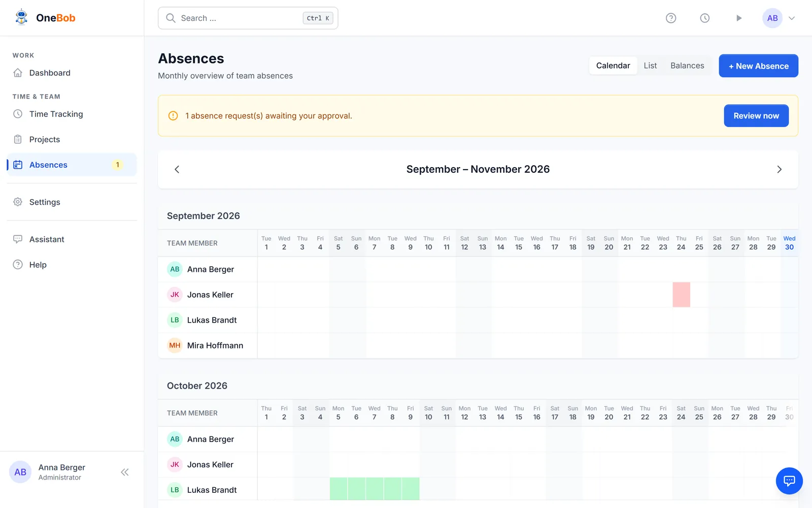Click the September Lukas Brandt LB avatar
This screenshot has height=508, width=812.
click(175, 320)
